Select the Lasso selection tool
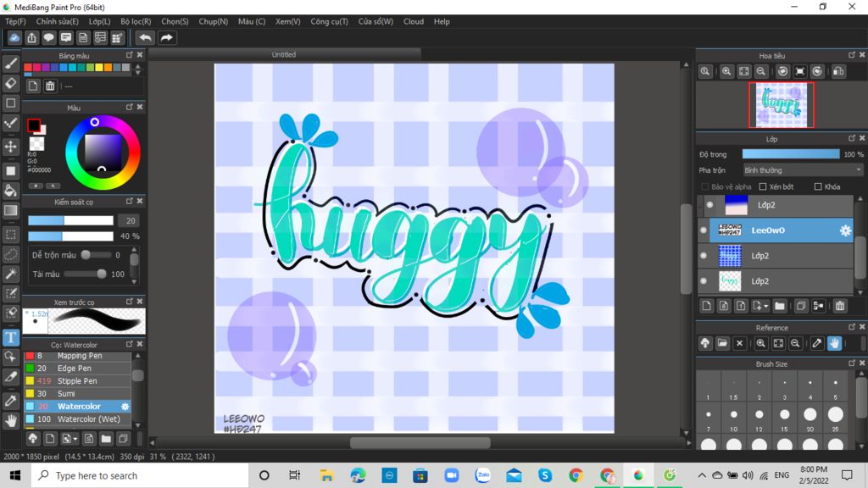The image size is (868, 488). (10, 254)
